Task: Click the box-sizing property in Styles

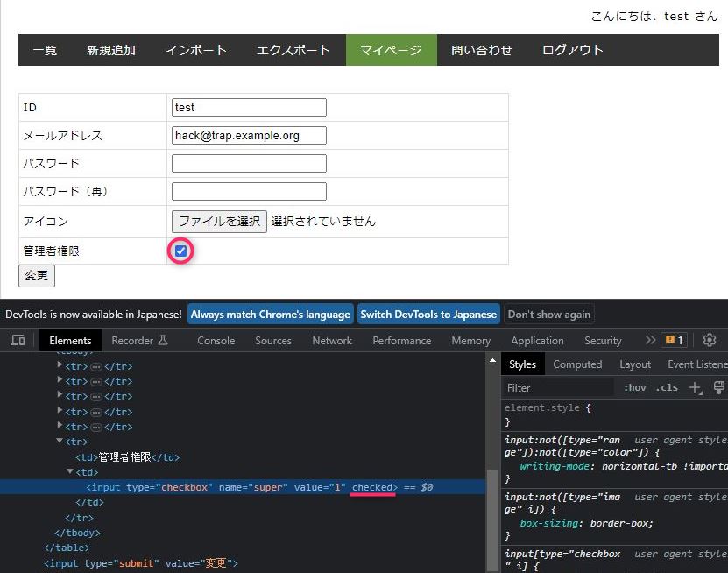Action: click(549, 523)
